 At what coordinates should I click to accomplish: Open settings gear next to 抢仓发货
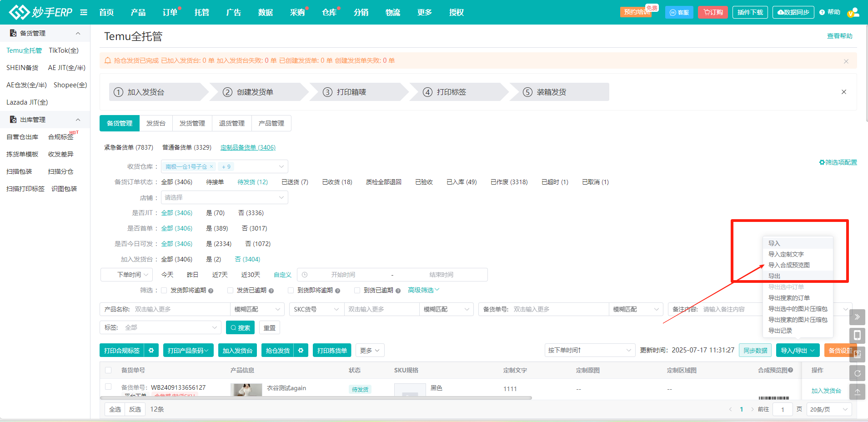tap(301, 350)
